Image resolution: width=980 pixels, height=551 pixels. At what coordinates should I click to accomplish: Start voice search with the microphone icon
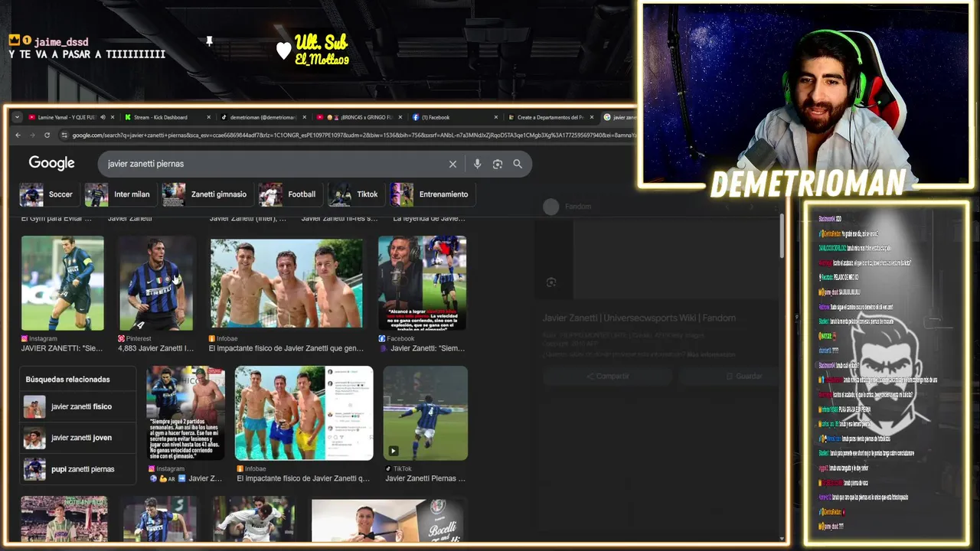click(477, 164)
